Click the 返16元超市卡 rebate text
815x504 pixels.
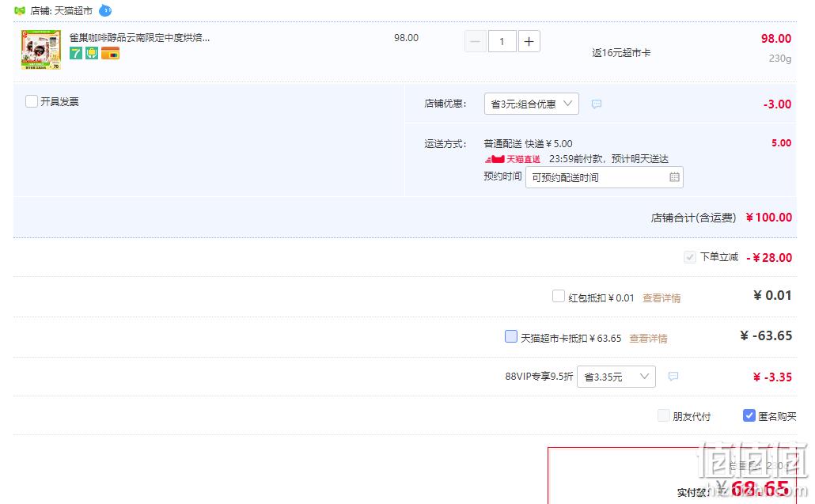point(621,52)
